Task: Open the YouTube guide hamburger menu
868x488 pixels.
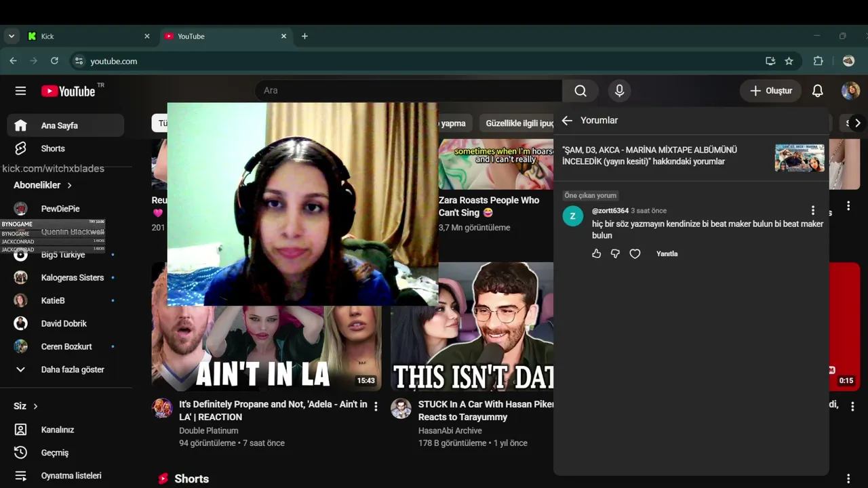Action: coord(20,91)
